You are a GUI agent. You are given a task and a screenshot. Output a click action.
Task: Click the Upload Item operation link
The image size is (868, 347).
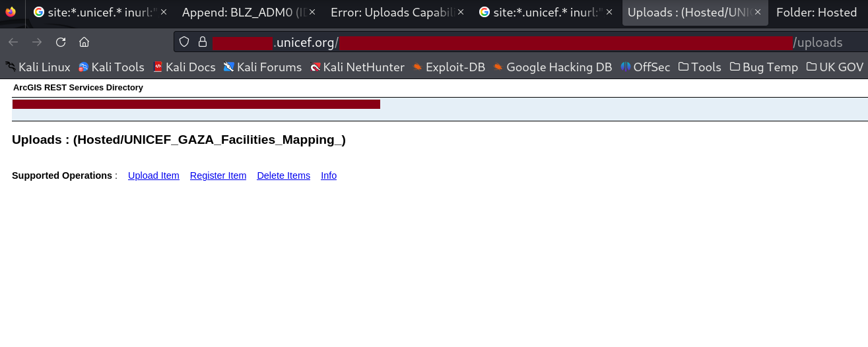click(154, 175)
